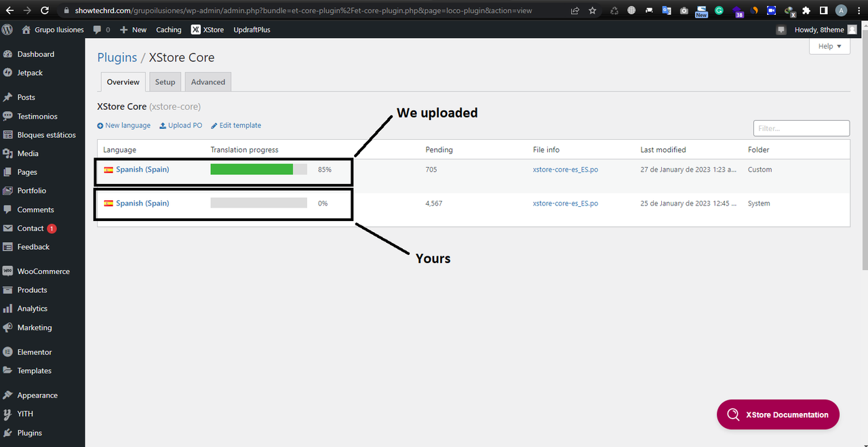Sort by Last modified column header
The width and height of the screenshot is (868, 447).
pyautogui.click(x=663, y=150)
